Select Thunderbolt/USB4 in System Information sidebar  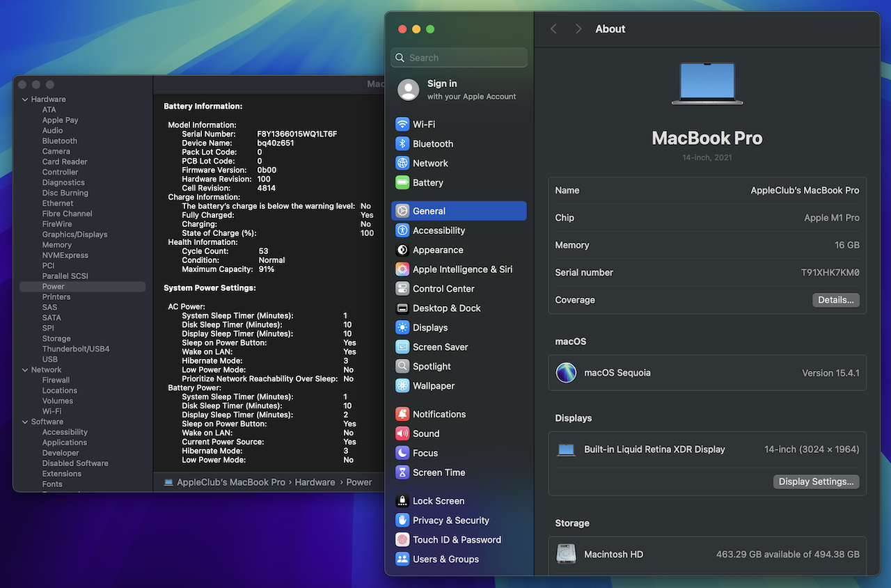(76, 349)
